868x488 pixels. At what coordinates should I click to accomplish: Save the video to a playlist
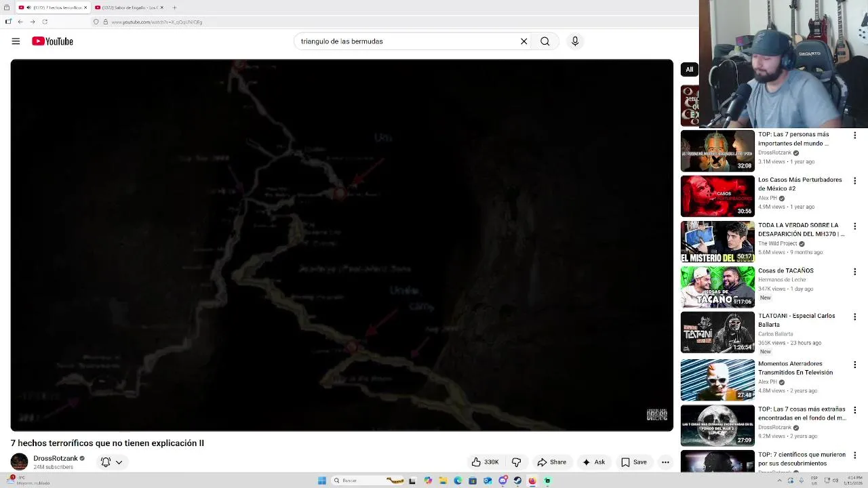[x=634, y=462]
